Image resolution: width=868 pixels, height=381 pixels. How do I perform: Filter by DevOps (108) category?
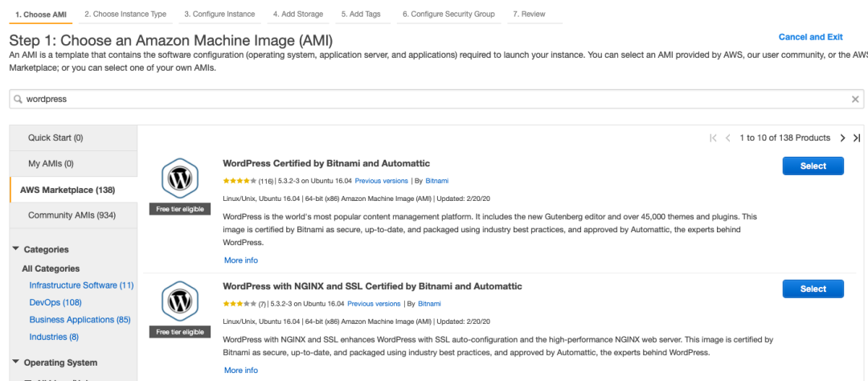tap(55, 303)
